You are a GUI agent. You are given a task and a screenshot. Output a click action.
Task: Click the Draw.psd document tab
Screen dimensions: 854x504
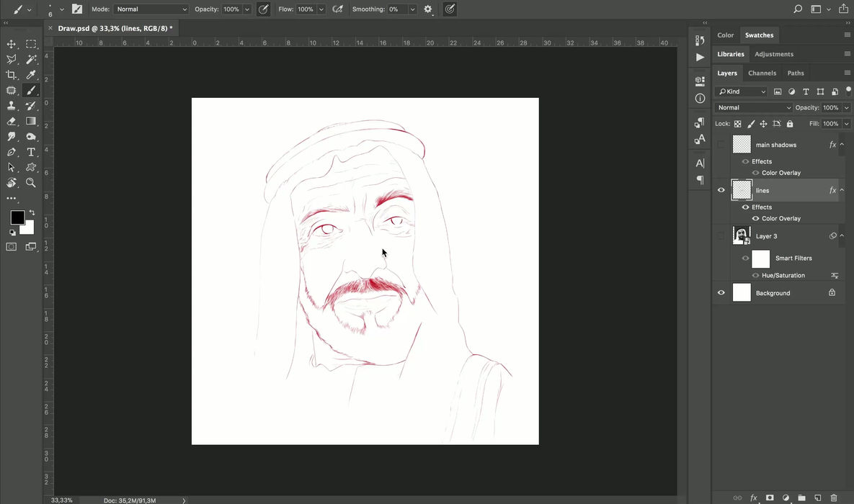coord(115,28)
